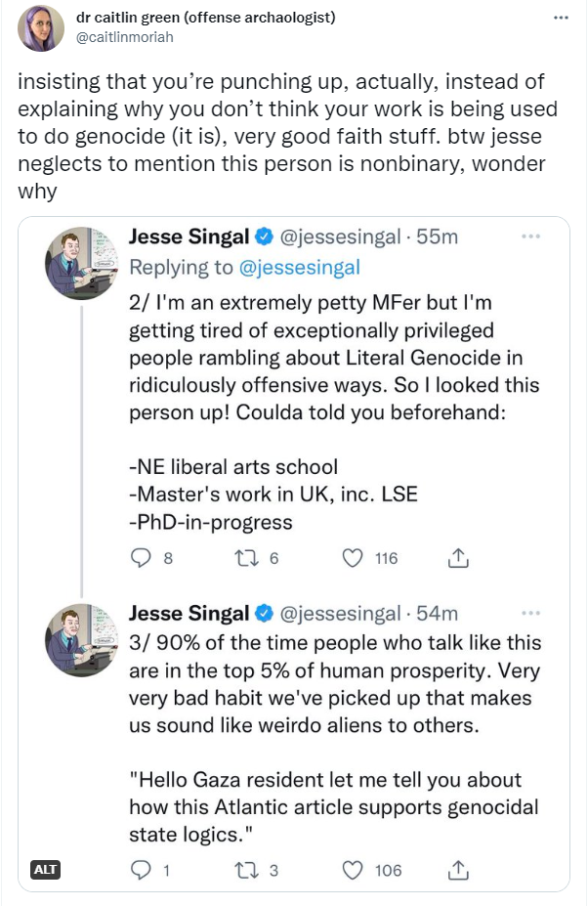
Task: Click the verified badge on 55m tweet
Action: click(264, 237)
